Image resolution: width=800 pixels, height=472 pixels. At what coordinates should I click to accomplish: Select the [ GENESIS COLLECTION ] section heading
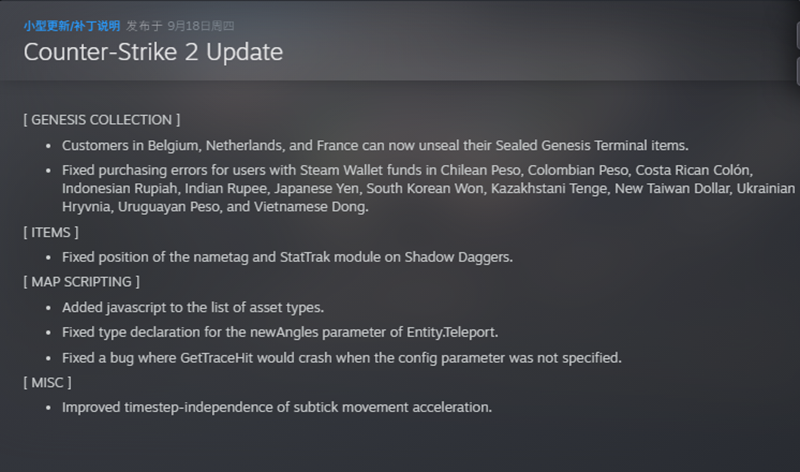[101, 119]
